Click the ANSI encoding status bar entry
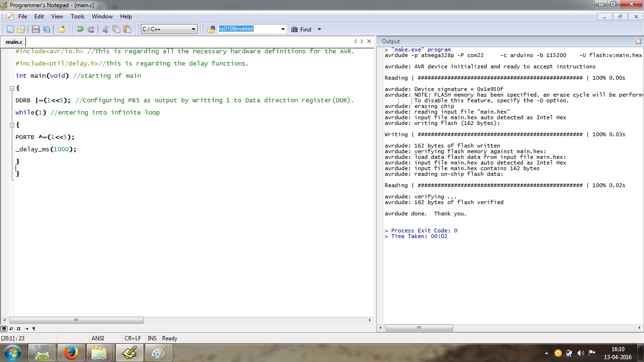The width and height of the screenshot is (644, 362). coord(98,338)
